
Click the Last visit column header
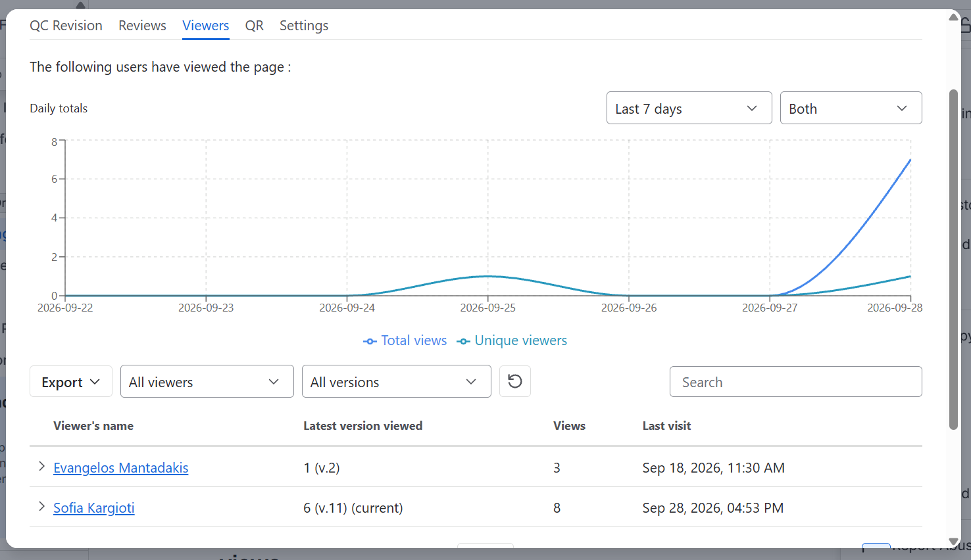coord(666,426)
